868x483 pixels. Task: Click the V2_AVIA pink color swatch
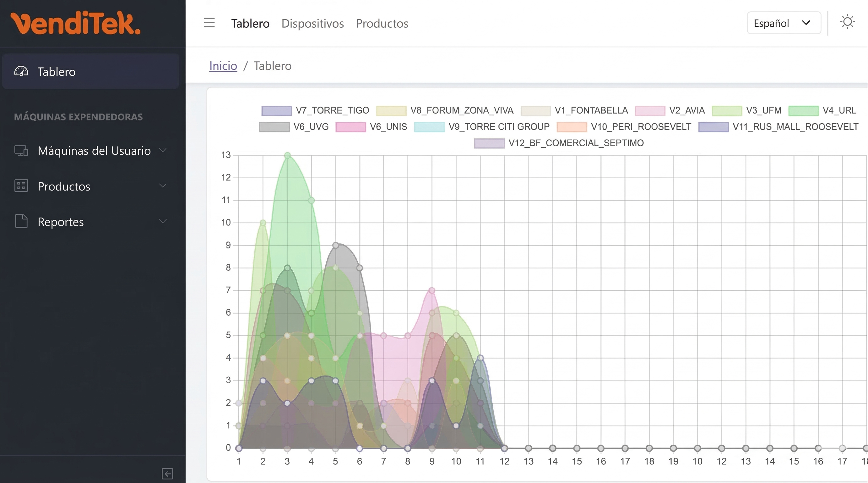[650, 111]
